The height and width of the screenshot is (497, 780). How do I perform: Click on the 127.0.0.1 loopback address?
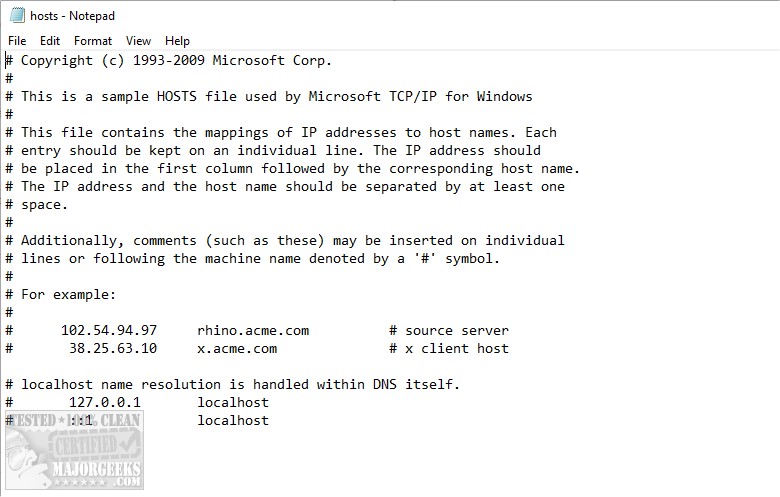tap(105, 402)
